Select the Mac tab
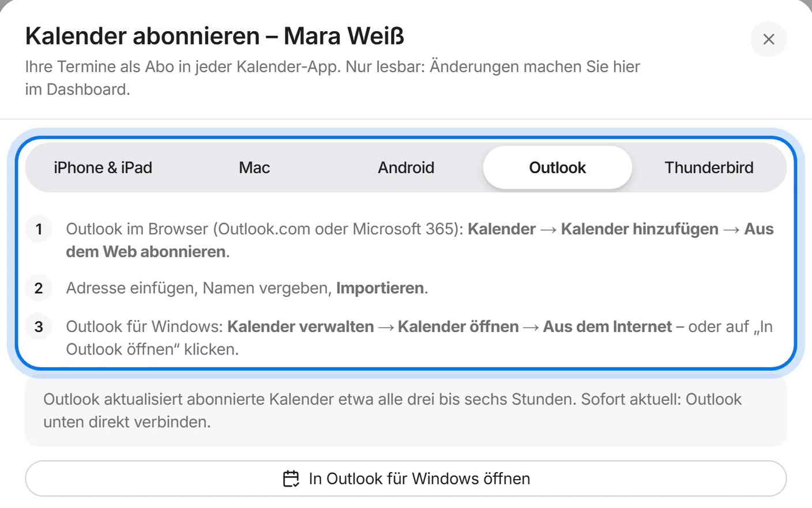This screenshot has height=508, width=812. (x=254, y=167)
